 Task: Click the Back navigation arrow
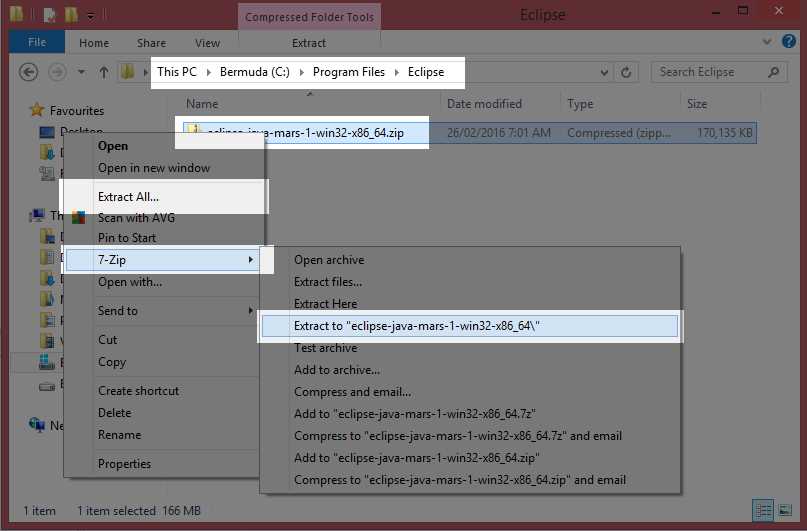click(28, 72)
